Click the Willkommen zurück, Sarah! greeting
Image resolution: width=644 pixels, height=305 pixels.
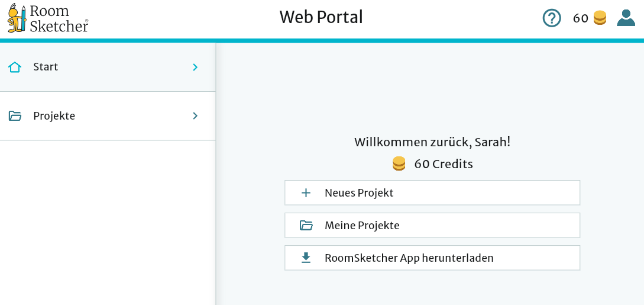coord(432,142)
